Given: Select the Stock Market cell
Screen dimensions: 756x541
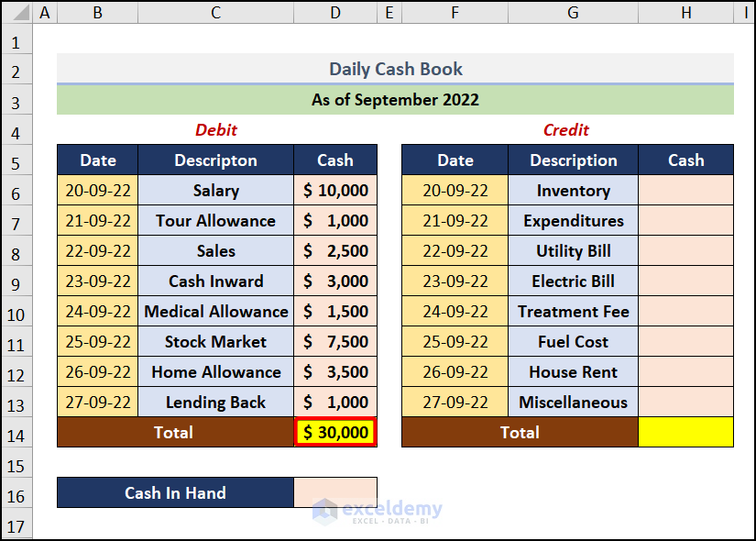Looking at the screenshot, I should (215, 342).
